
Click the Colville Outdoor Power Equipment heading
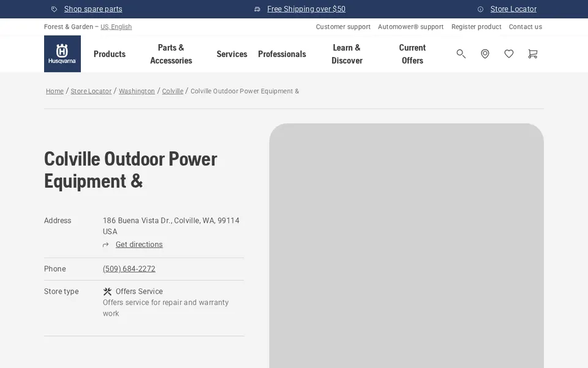[130, 170]
